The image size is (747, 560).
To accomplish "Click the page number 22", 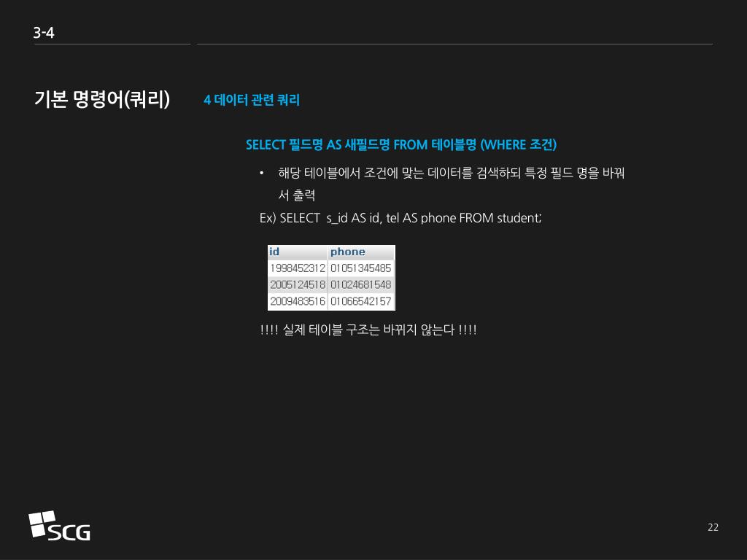I will pos(713,527).
